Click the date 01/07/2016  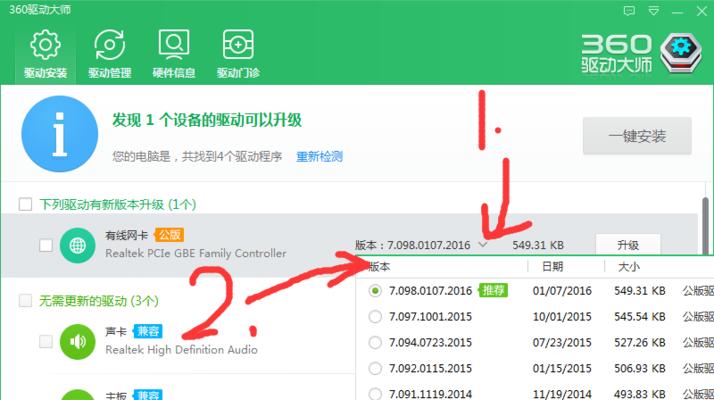click(x=562, y=291)
